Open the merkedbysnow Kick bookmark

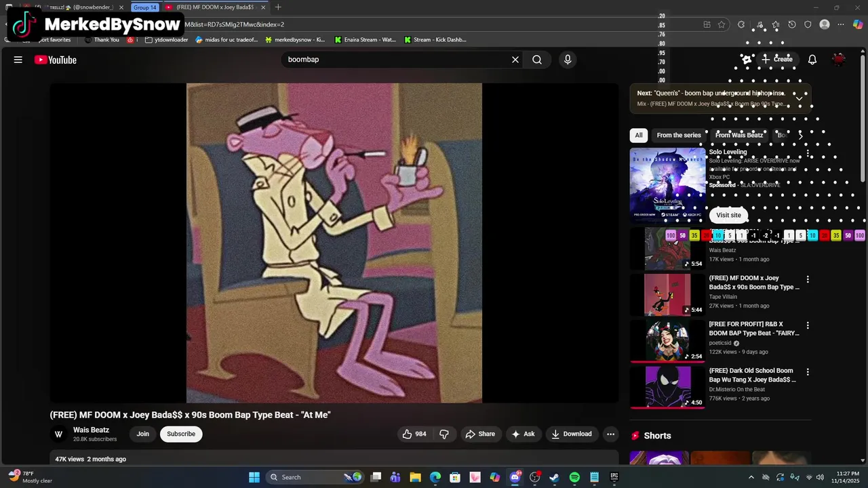point(294,39)
